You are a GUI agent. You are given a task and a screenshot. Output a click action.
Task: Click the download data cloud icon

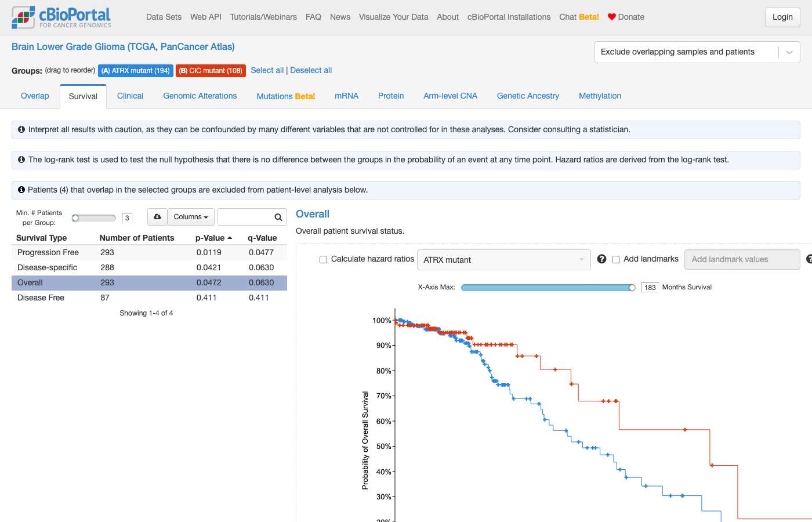click(x=157, y=217)
